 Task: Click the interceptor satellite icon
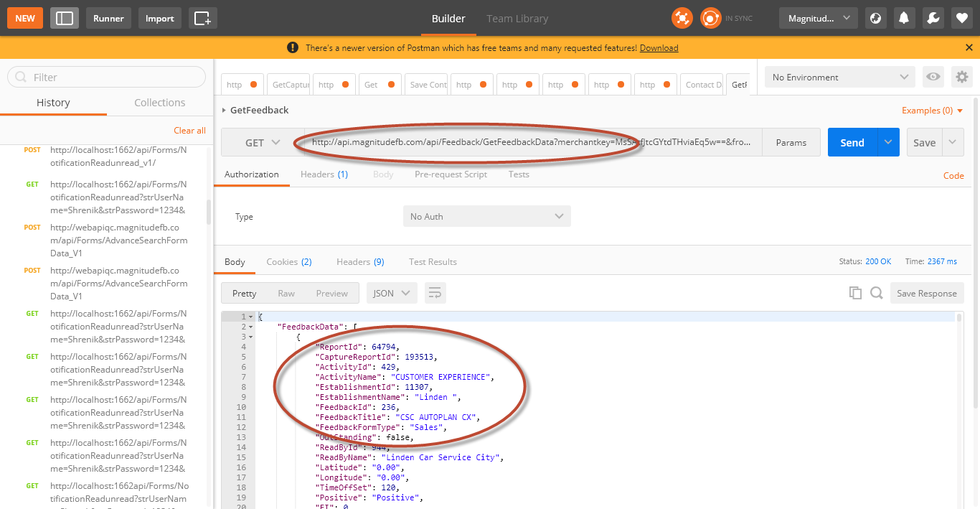coord(682,18)
